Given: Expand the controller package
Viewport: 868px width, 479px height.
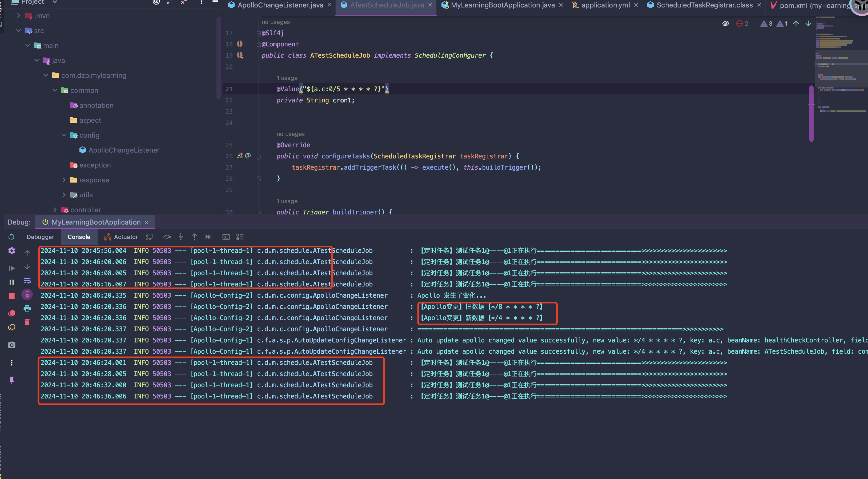Looking at the screenshot, I should pos(55,210).
